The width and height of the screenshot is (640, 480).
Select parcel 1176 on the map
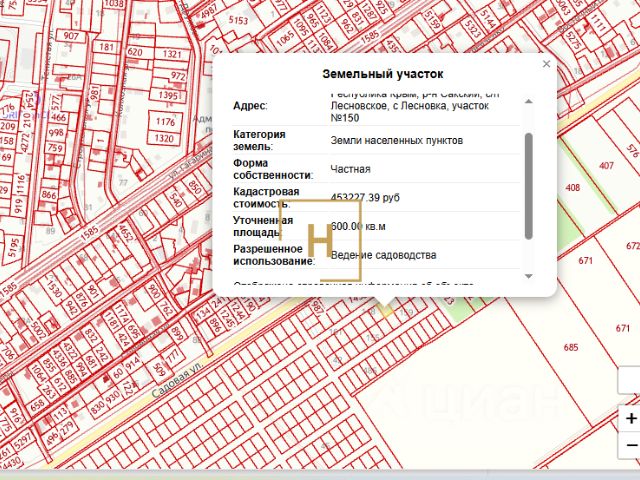(x=165, y=123)
